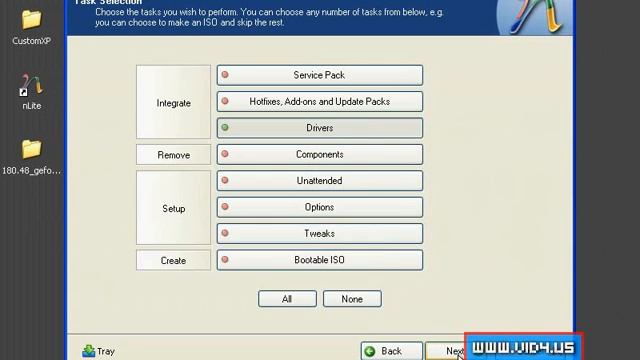Deselect the Drivers task
Viewport: 640px width, 360px height.
click(320, 128)
